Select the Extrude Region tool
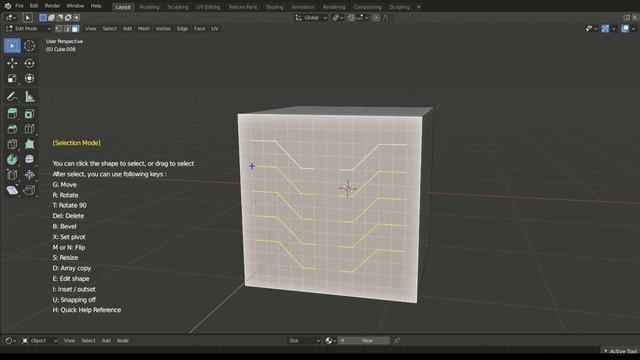 12,114
